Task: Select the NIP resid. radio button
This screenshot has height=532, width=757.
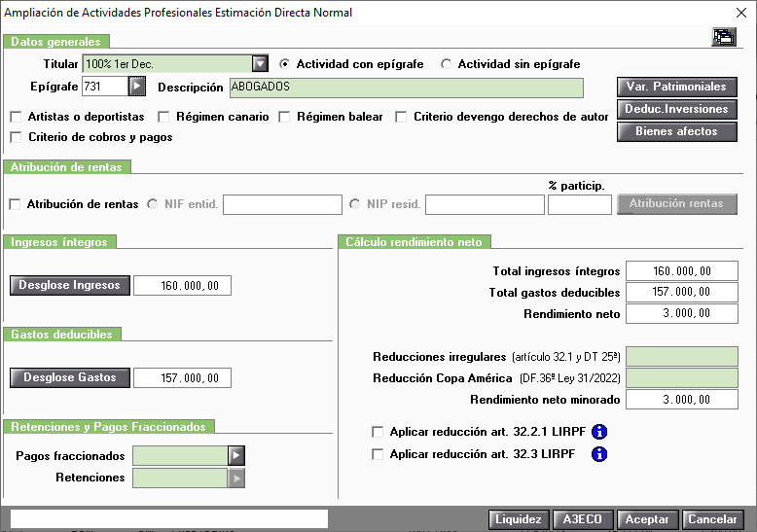Action: click(355, 203)
